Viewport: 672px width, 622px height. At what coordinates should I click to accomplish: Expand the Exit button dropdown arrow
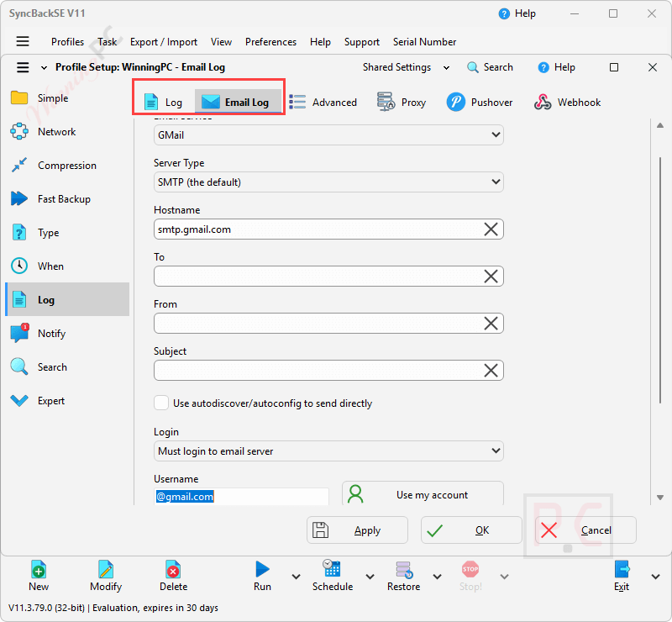[x=655, y=577]
